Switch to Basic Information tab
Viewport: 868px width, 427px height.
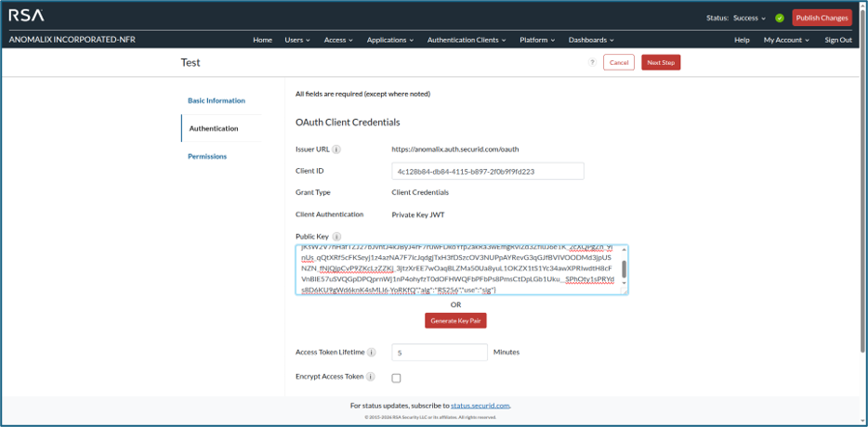(x=217, y=100)
